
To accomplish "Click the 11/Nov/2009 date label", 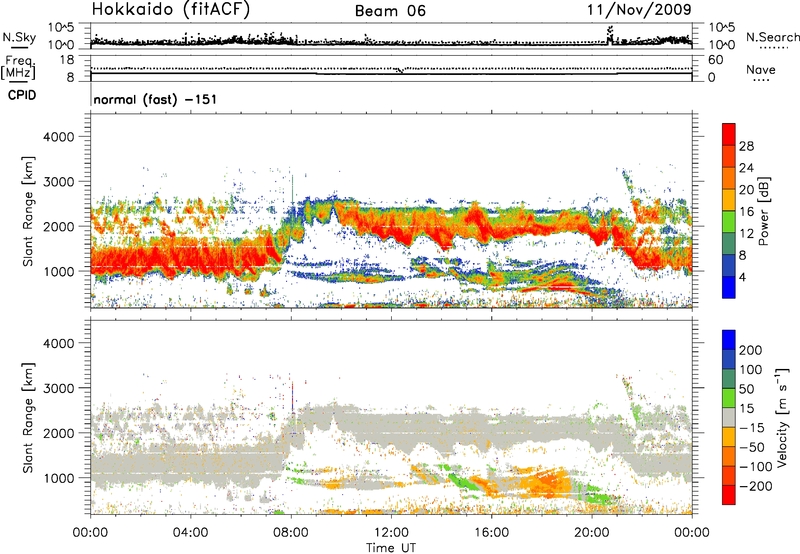I will point(639,10).
